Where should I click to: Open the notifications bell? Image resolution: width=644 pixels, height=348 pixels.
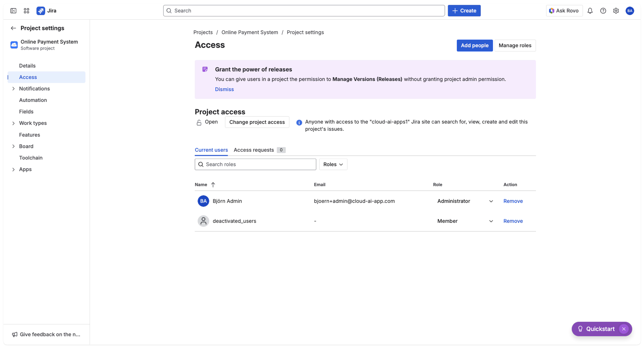[590, 10]
